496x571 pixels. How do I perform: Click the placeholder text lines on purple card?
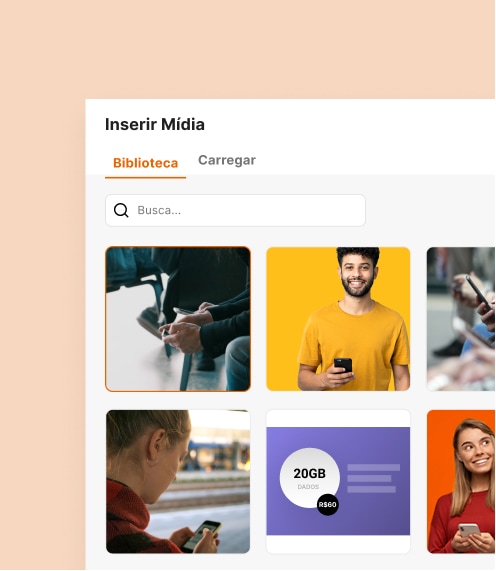click(x=373, y=479)
